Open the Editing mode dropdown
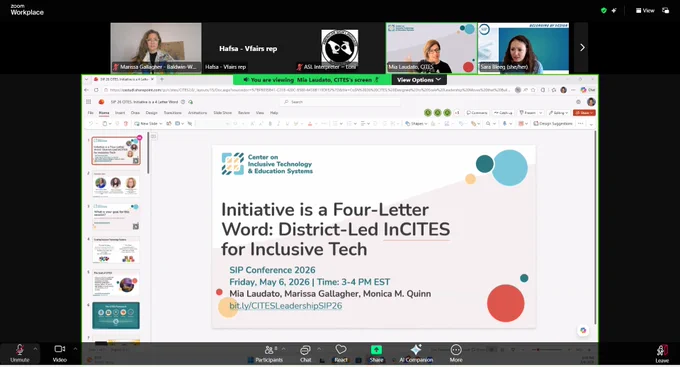The image size is (680, 367). click(x=558, y=113)
